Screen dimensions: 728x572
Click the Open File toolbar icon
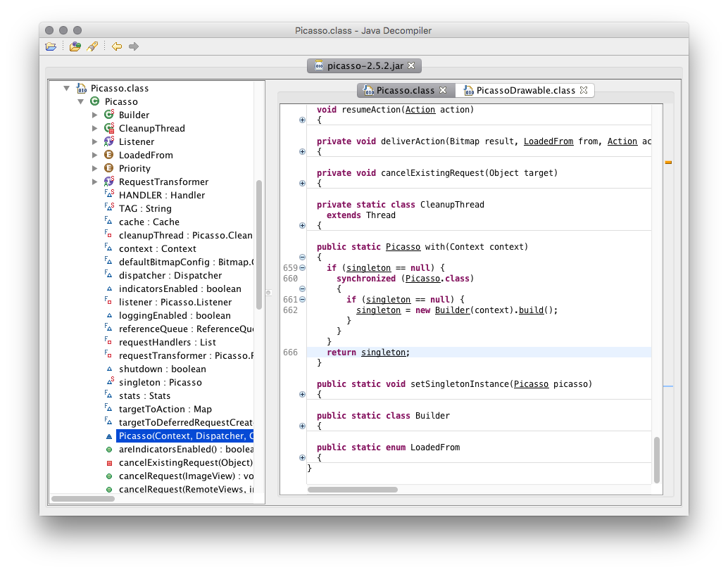coord(51,46)
